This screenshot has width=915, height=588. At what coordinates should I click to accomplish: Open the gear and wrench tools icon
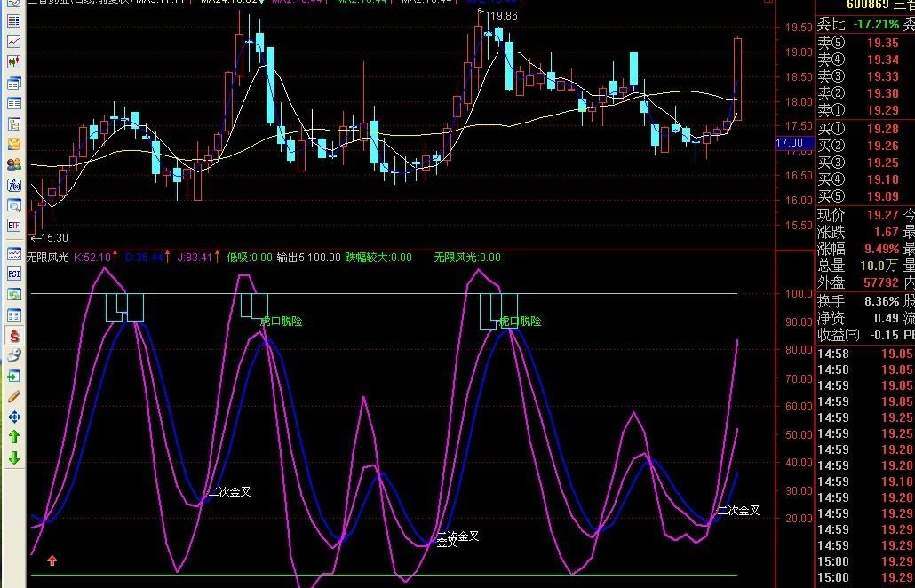pos(13,355)
